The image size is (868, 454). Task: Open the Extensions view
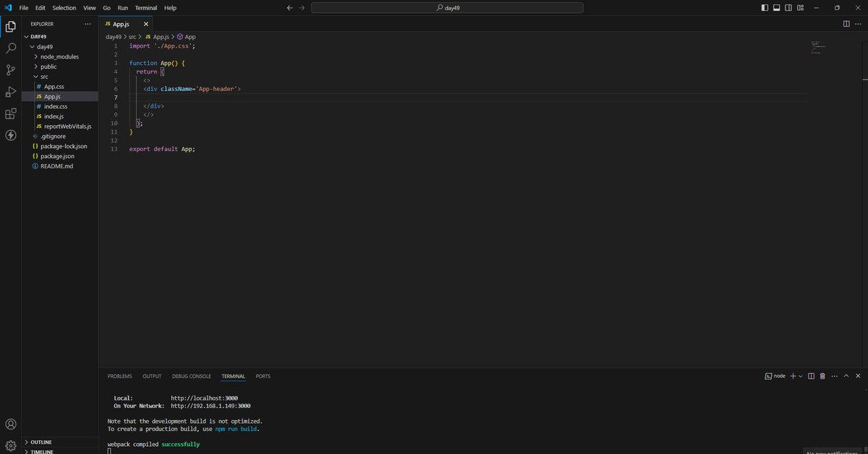[x=11, y=113]
